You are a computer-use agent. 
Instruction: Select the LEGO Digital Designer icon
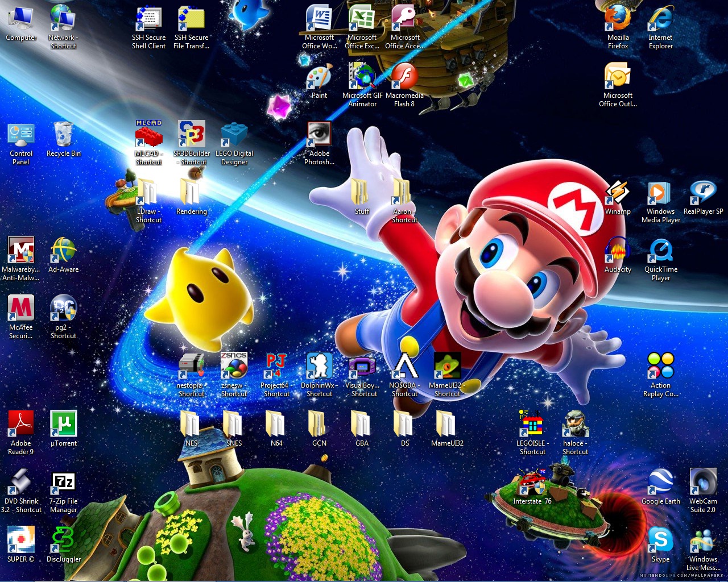tap(234, 135)
